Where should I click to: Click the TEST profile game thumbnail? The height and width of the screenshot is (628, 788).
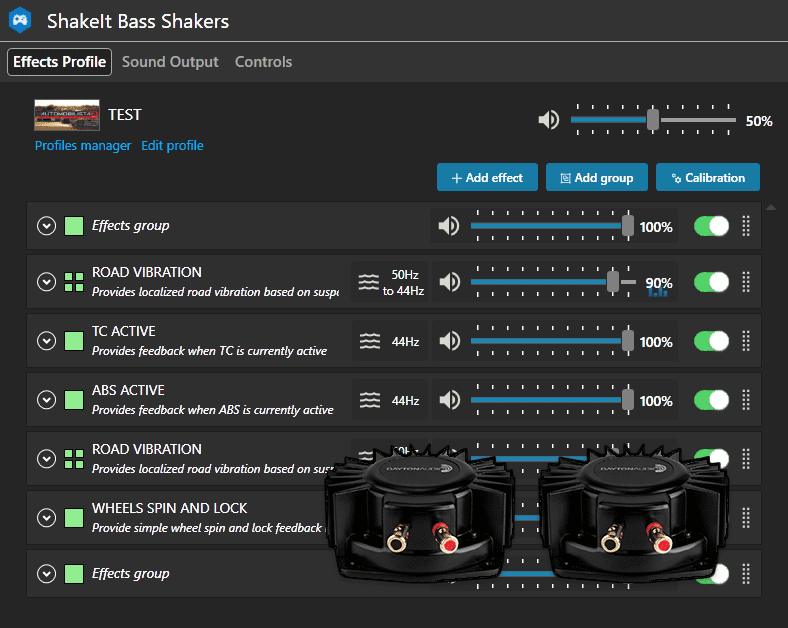tap(67, 116)
